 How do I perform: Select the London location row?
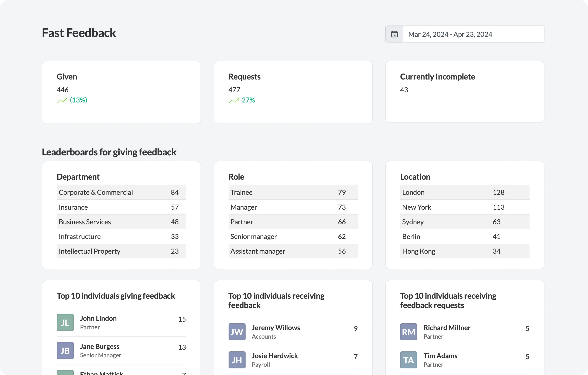pyautogui.click(x=464, y=192)
